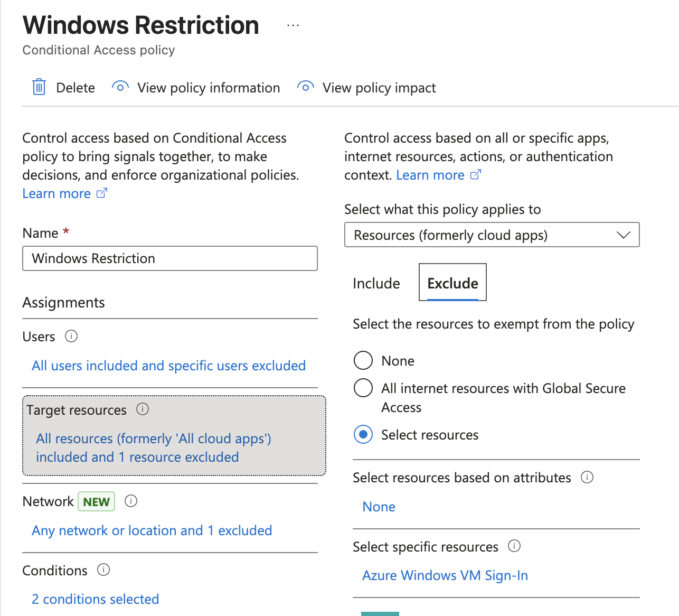
Task: Click the Delete trash can icon
Action: pyautogui.click(x=39, y=87)
